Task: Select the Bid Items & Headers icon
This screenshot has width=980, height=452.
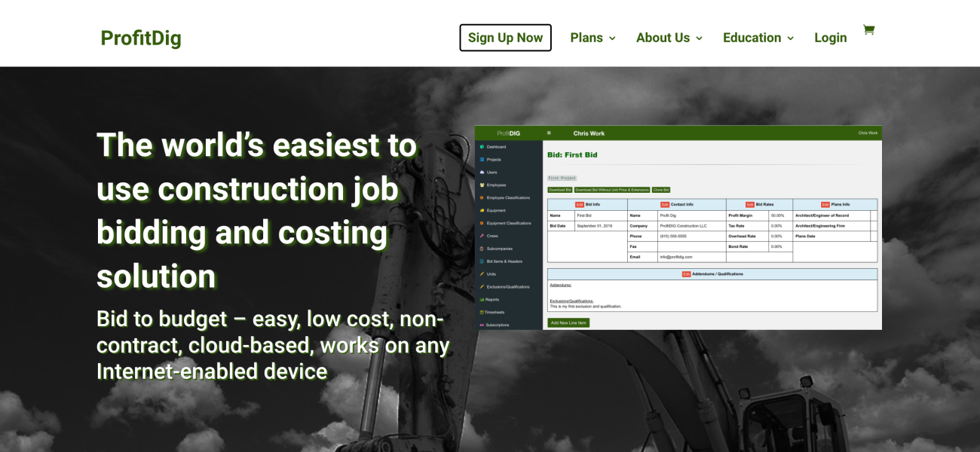Action: point(482,261)
